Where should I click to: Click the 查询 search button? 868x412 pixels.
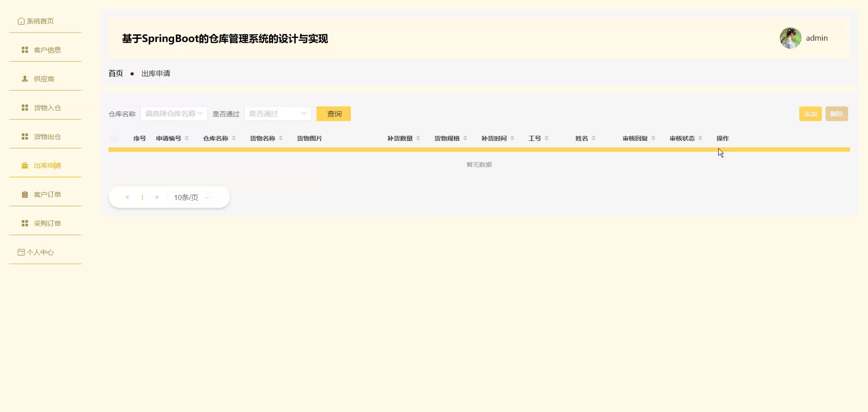tap(334, 114)
